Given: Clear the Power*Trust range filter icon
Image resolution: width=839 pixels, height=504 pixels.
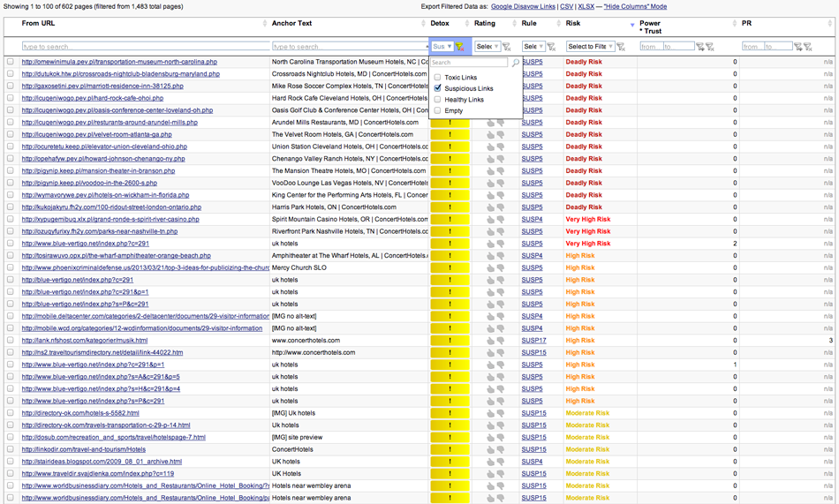Looking at the screenshot, I should pos(710,47).
